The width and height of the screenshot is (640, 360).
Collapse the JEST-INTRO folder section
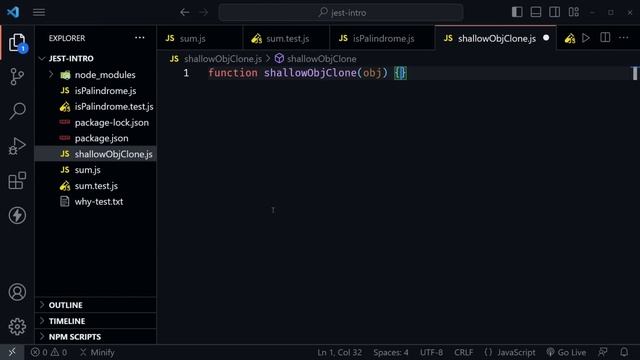(96, 58)
